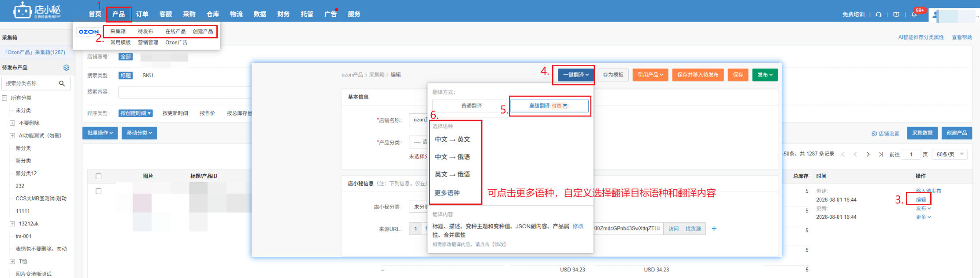Choose 更多语种 option
980x278 pixels.
pos(447,193)
